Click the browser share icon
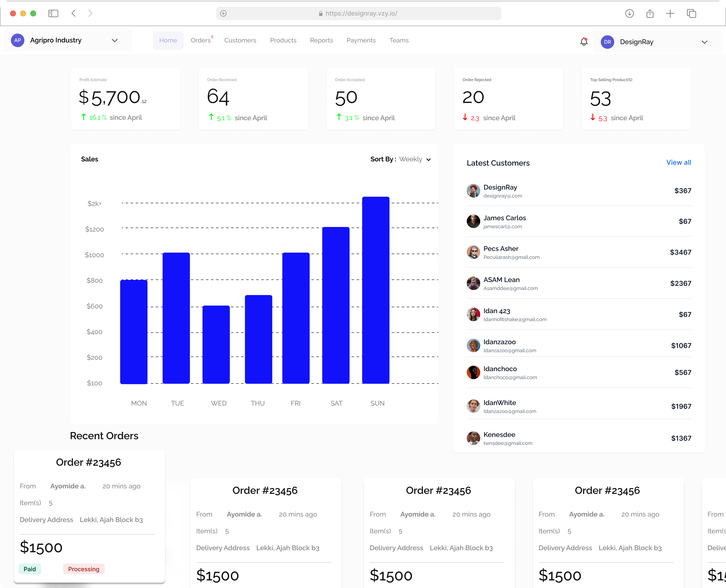The image size is (726, 588). pyautogui.click(x=650, y=13)
